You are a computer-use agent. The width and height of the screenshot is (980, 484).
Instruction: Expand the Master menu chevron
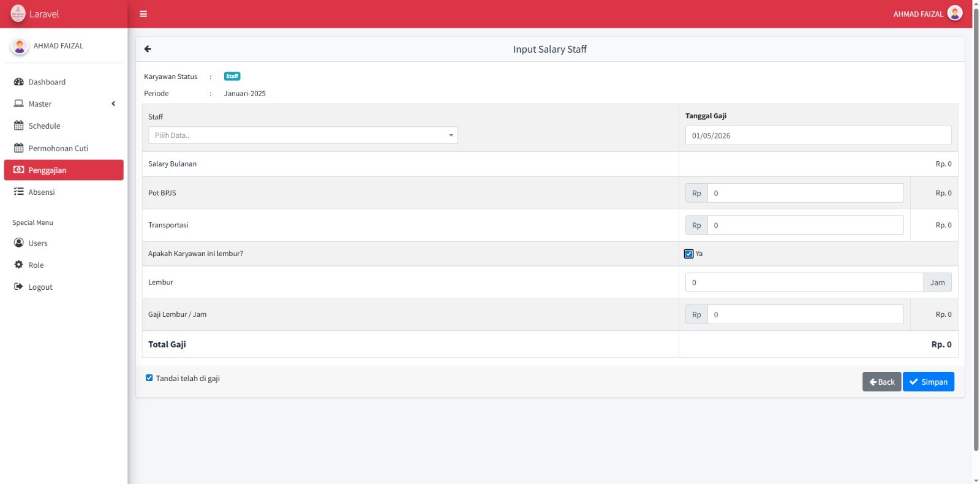[x=113, y=104]
